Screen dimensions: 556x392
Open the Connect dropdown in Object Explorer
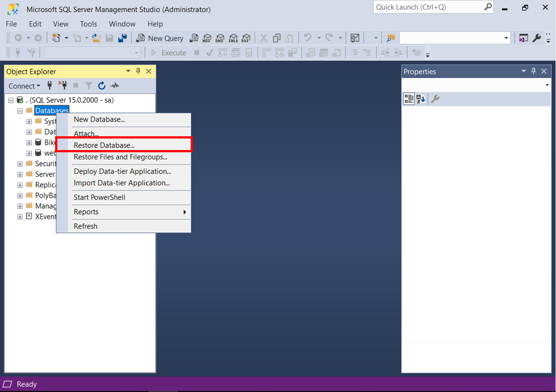[x=24, y=86]
